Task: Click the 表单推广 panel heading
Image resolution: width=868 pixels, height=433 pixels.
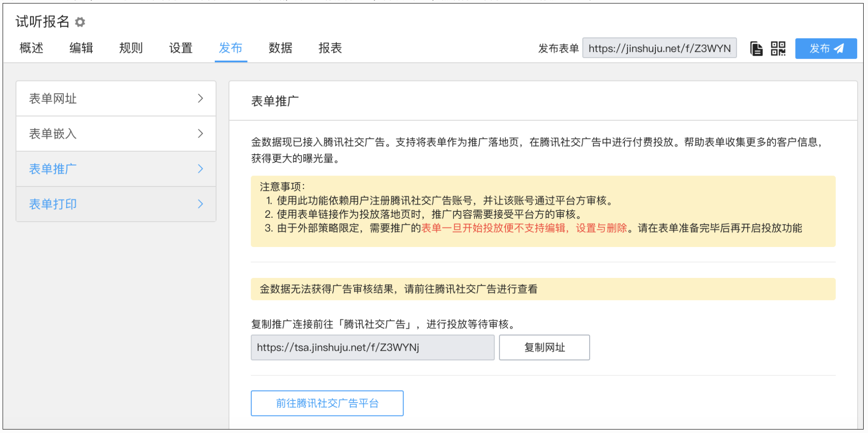Action: click(275, 101)
